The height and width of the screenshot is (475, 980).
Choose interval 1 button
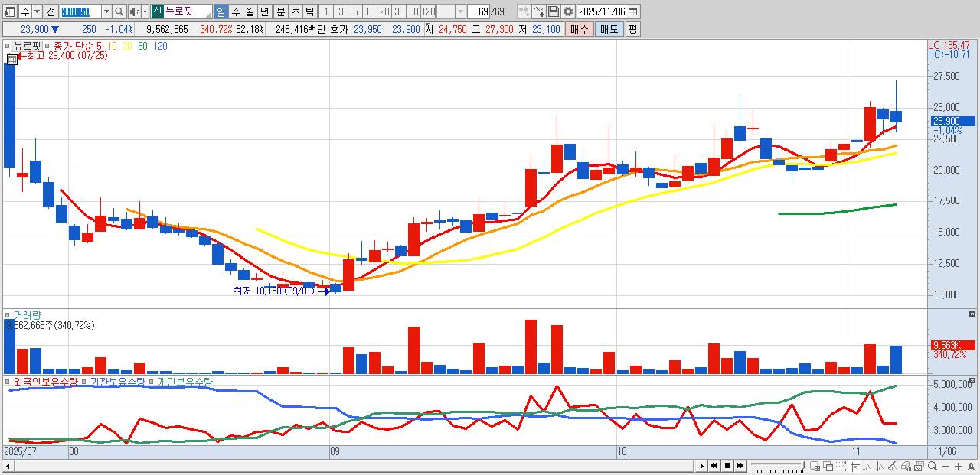tap(325, 11)
